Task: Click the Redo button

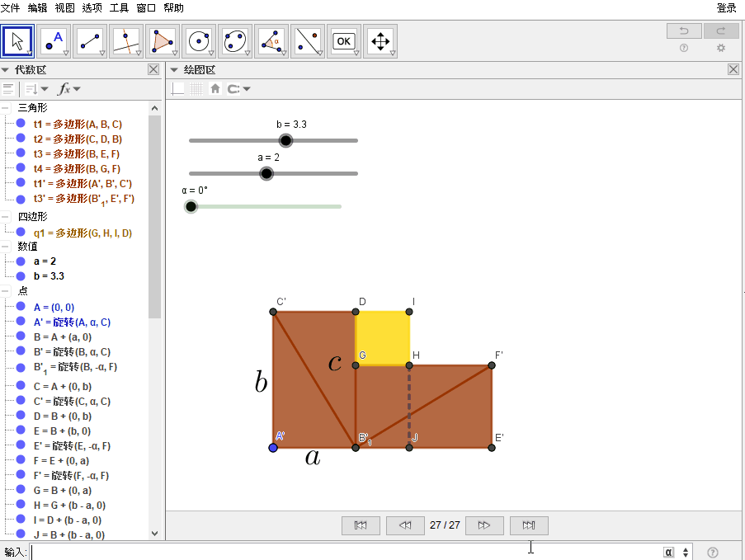Action: [721, 31]
